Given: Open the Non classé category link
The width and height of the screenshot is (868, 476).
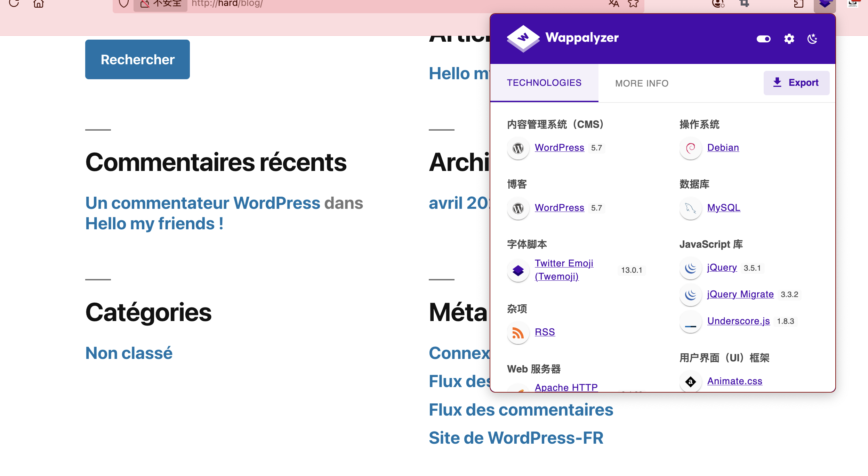Looking at the screenshot, I should [x=129, y=353].
